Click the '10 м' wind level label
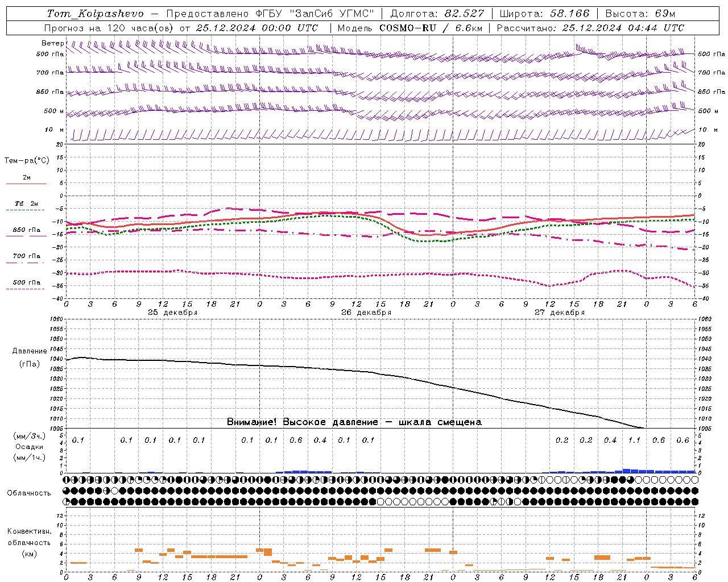The width and height of the screenshot is (728, 582). pyautogui.click(x=54, y=130)
